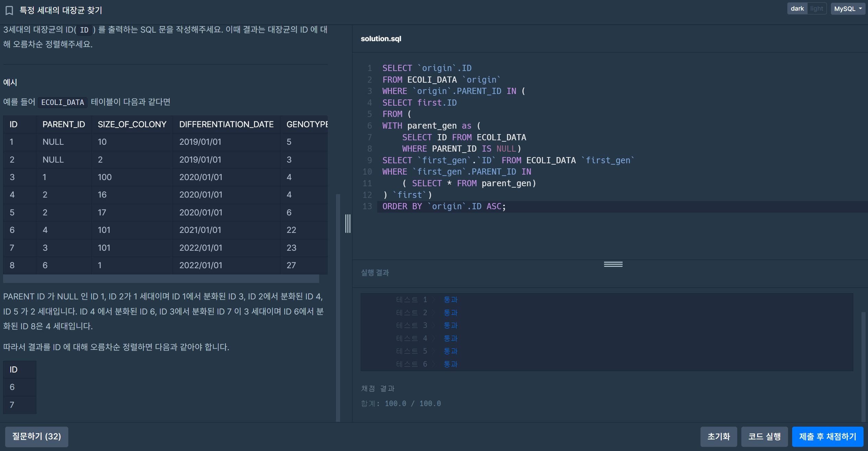Image resolution: width=868 pixels, height=451 pixels.
Task: Click the horizontal results panel drag handle
Action: pos(613,264)
